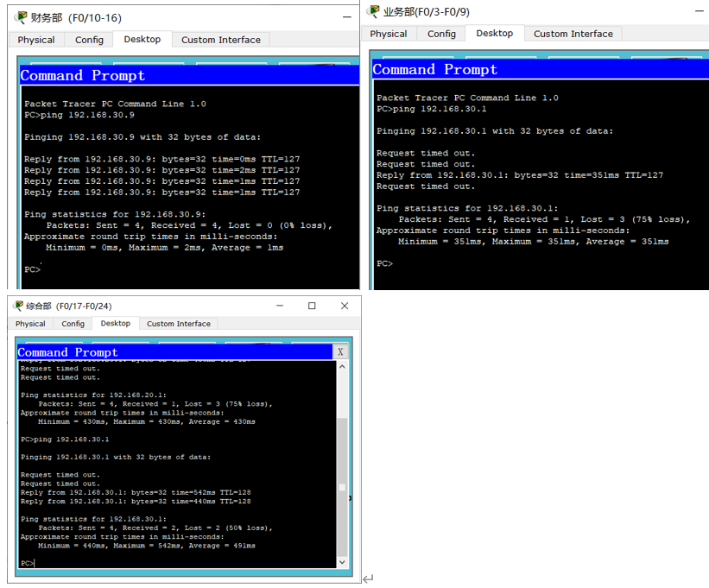Screen dimensions: 709x588
Task: Minimize the 综合部 window
Action: (x=280, y=306)
